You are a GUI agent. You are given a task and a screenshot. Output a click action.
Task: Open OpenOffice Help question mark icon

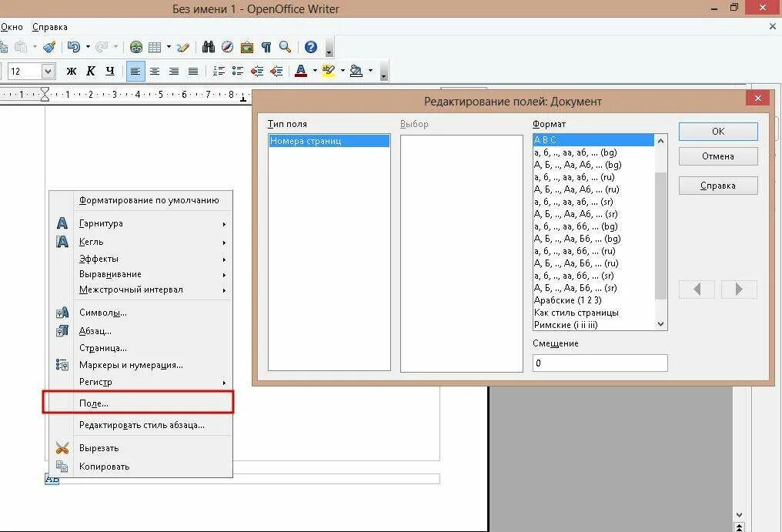point(311,47)
